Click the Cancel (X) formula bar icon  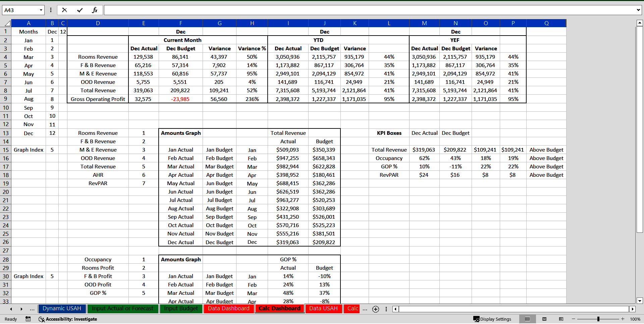pos(64,10)
